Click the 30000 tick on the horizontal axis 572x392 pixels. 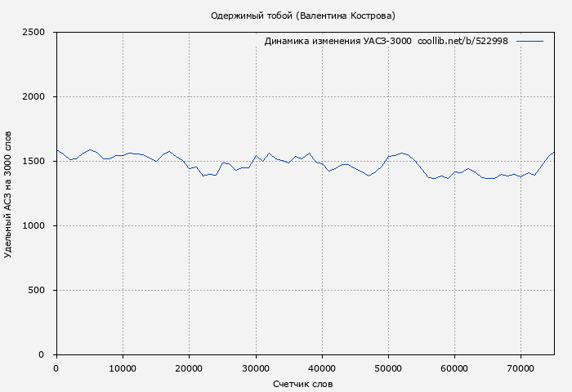(x=256, y=369)
